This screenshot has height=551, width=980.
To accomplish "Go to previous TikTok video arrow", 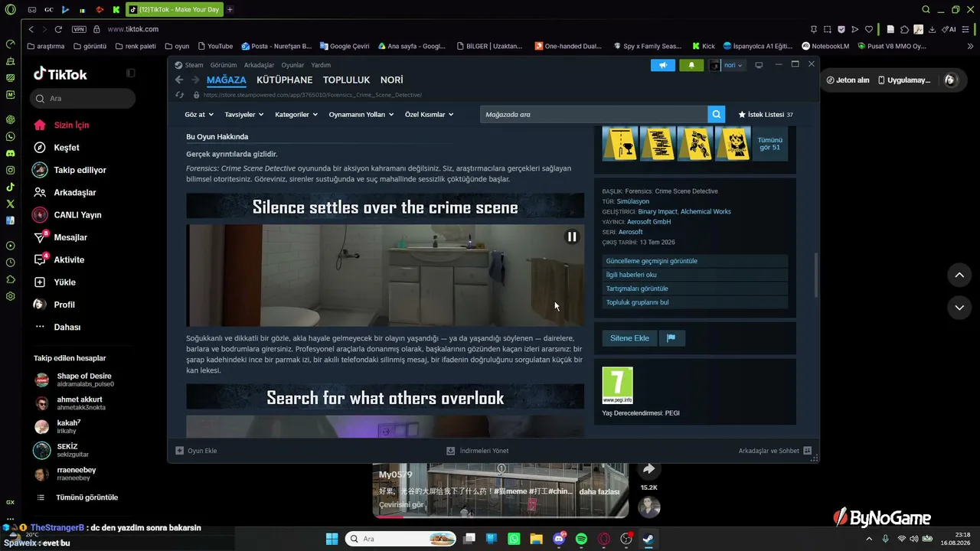I will pos(959,275).
